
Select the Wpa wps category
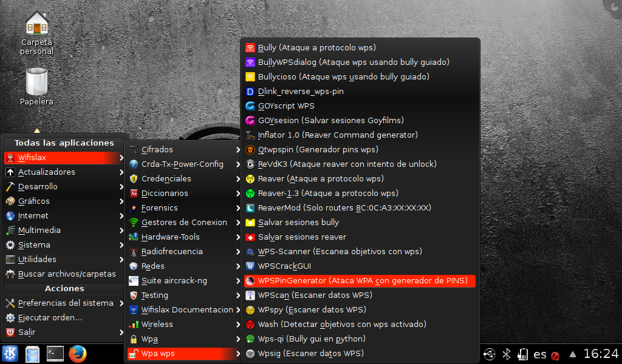coord(185,354)
